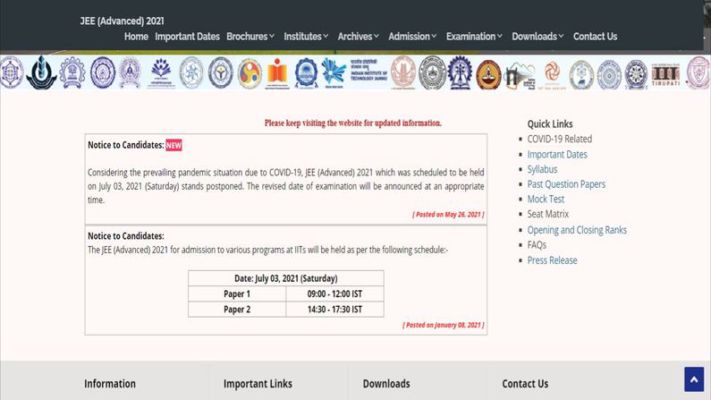Image resolution: width=711 pixels, height=400 pixels.
Task: Open the Mock Test link
Action: tap(546, 199)
